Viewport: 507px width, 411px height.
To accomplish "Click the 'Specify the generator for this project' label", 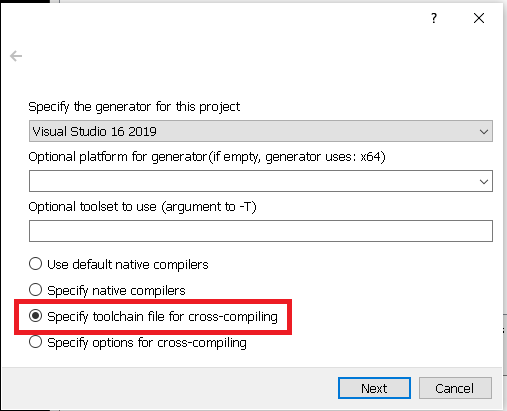I will tap(134, 107).
